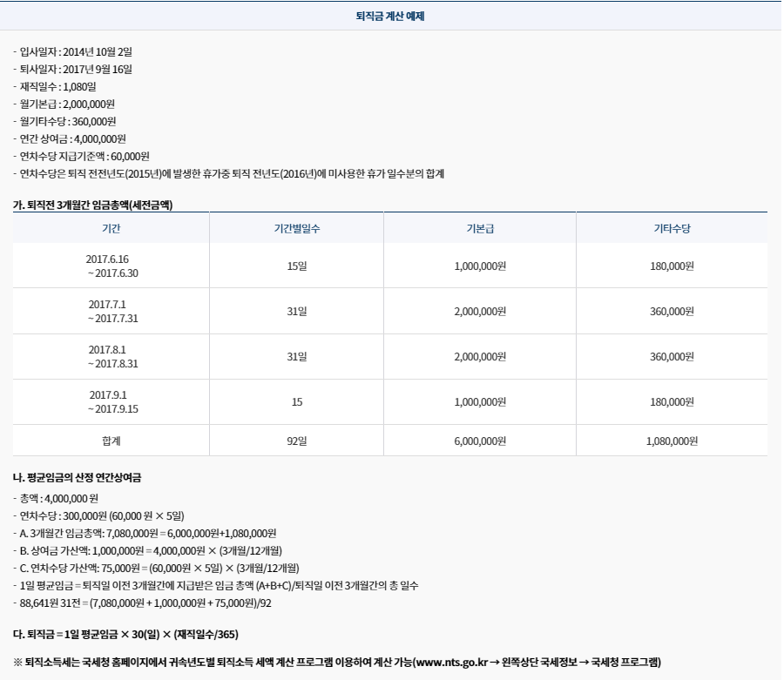The image size is (784, 680).
Task: Click the 기간 column header
Action: click(x=114, y=226)
